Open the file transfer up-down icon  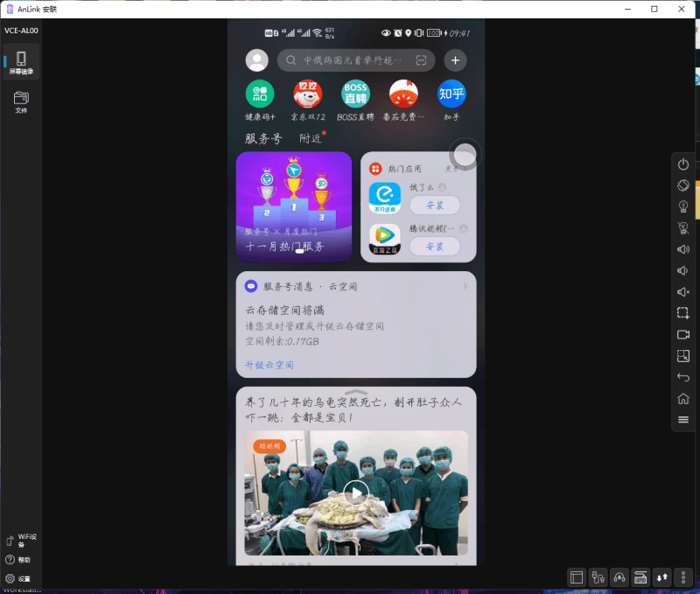(x=661, y=577)
